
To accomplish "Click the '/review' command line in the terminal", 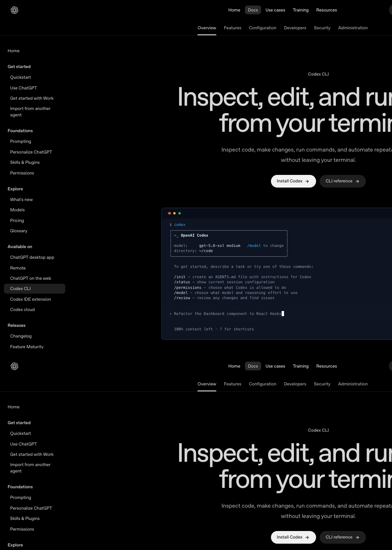I will pyautogui.click(x=224, y=298).
